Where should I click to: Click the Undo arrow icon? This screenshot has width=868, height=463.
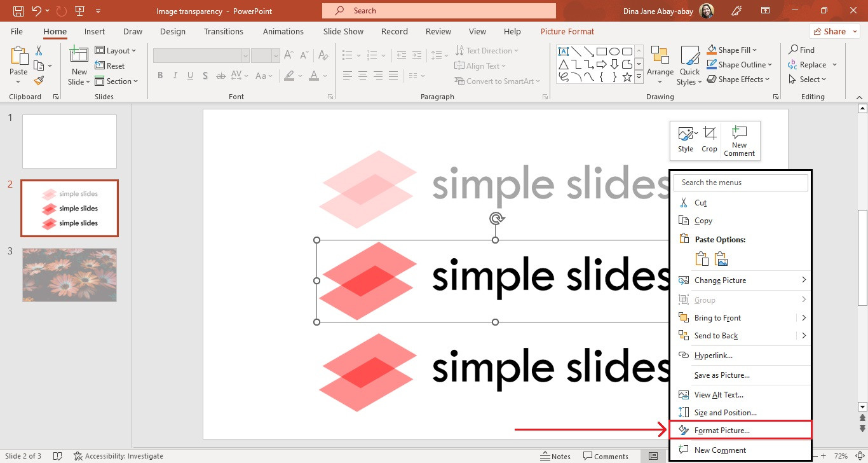tap(36, 11)
